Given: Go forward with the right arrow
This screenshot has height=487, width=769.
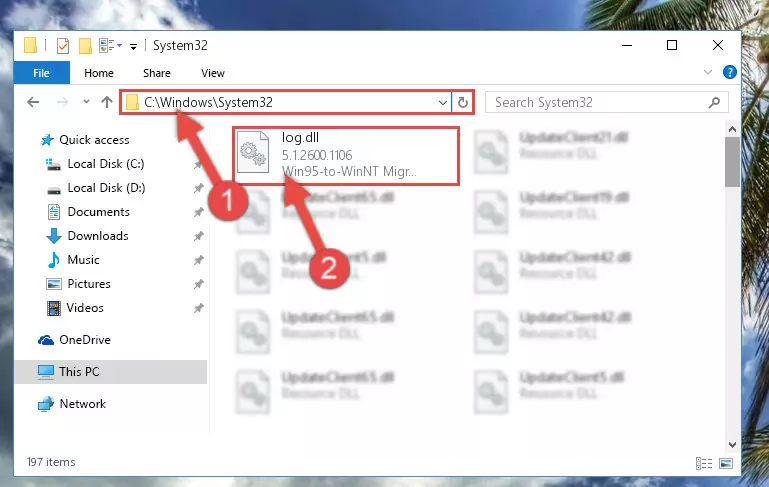Looking at the screenshot, I should 62,102.
